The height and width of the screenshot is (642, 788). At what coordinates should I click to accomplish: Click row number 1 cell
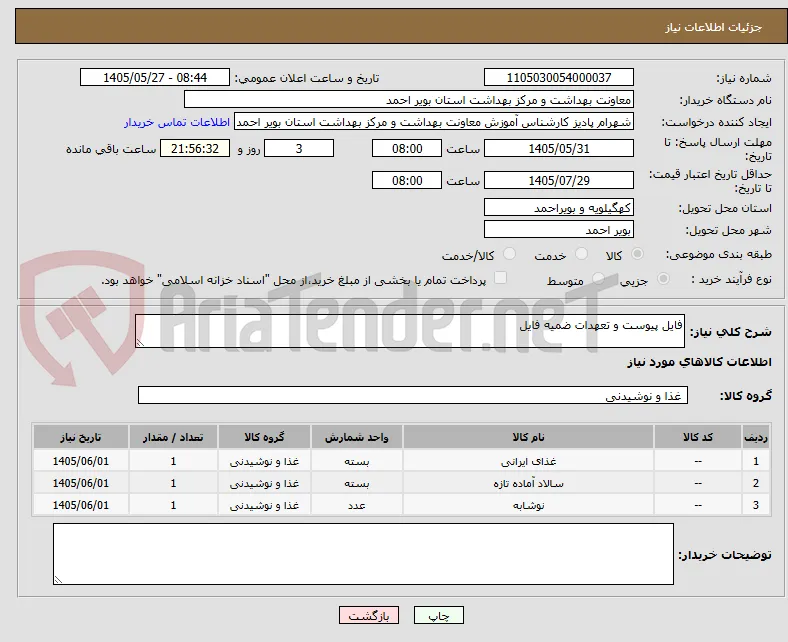(x=755, y=461)
